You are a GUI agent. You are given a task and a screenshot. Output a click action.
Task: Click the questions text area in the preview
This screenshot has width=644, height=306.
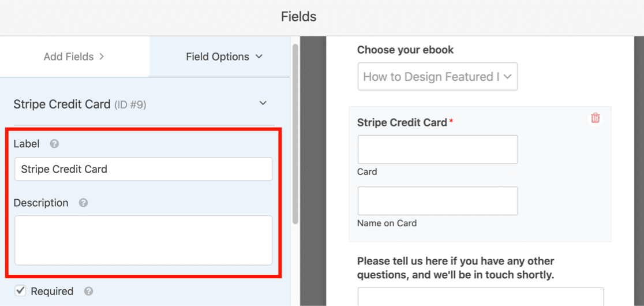point(481,297)
